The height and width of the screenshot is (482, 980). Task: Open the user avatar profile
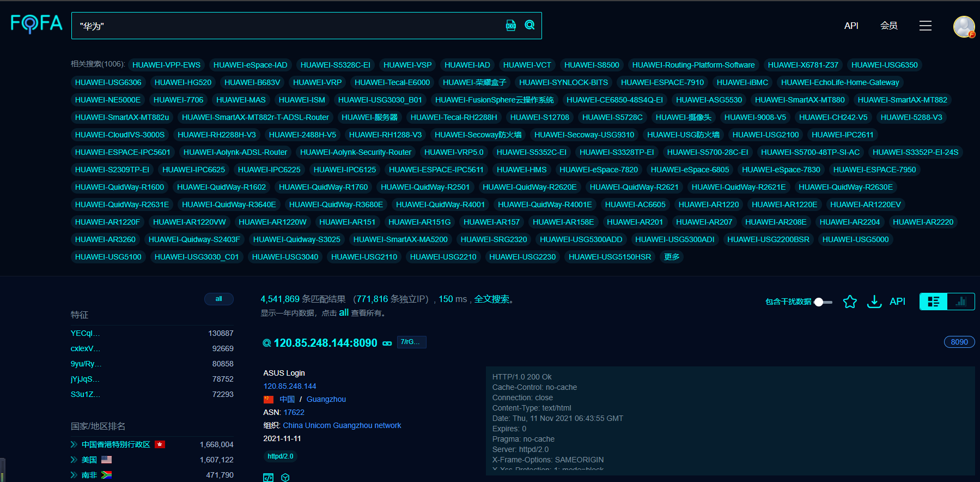pos(964,26)
